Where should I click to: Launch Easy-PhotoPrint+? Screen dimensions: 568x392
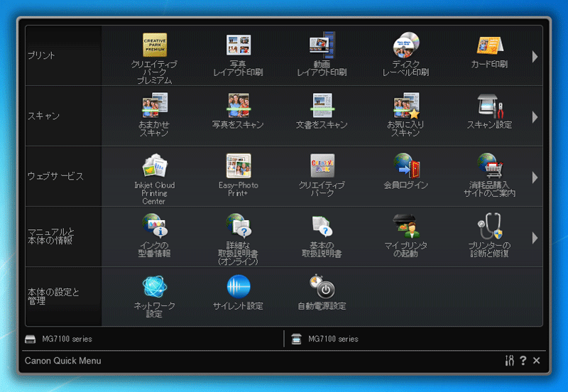pos(239,166)
